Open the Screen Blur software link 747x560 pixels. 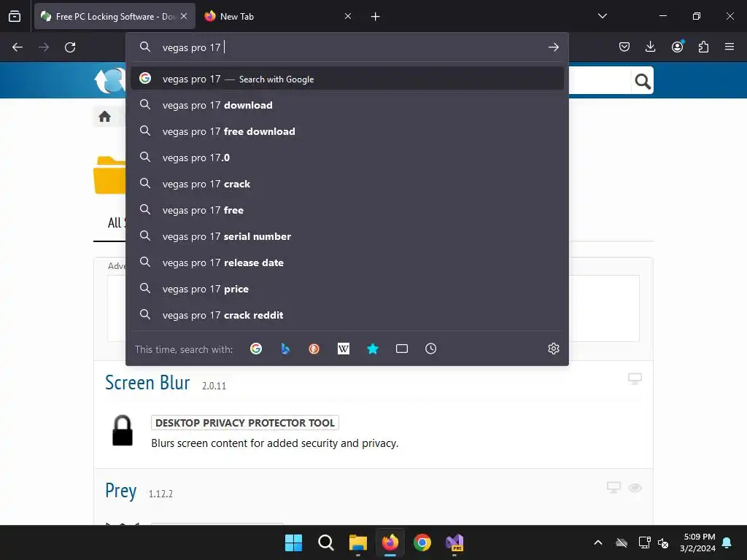pyautogui.click(x=147, y=383)
